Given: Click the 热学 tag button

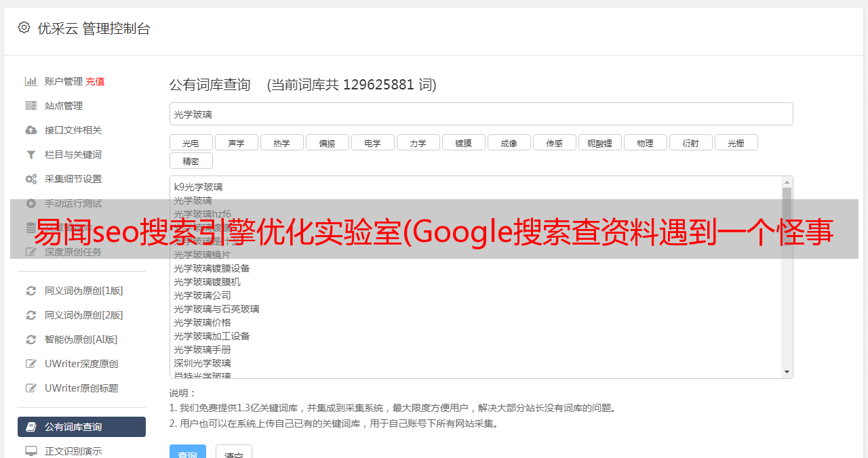Looking at the screenshot, I should click(282, 142).
